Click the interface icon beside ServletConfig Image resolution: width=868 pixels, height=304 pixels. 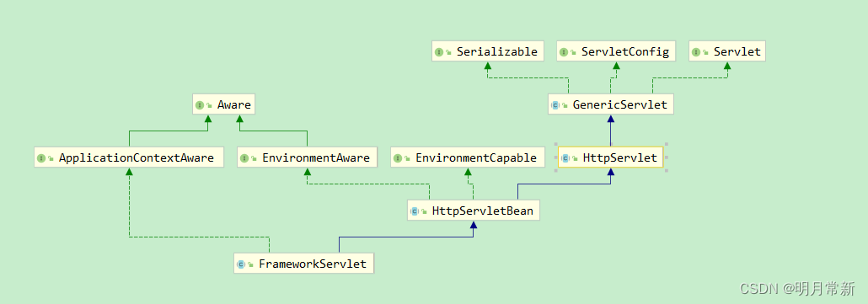pyautogui.click(x=564, y=52)
